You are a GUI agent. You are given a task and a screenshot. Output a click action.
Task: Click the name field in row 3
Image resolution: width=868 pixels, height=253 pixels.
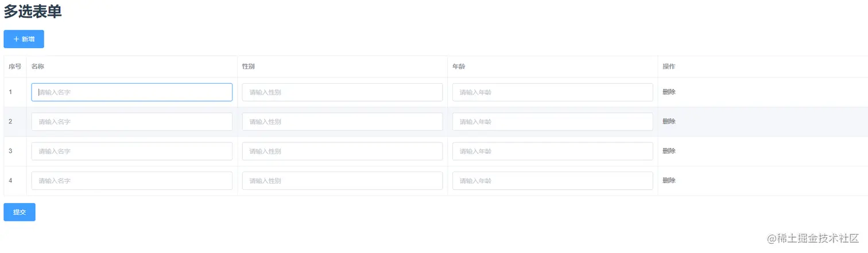(x=131, y=151)
